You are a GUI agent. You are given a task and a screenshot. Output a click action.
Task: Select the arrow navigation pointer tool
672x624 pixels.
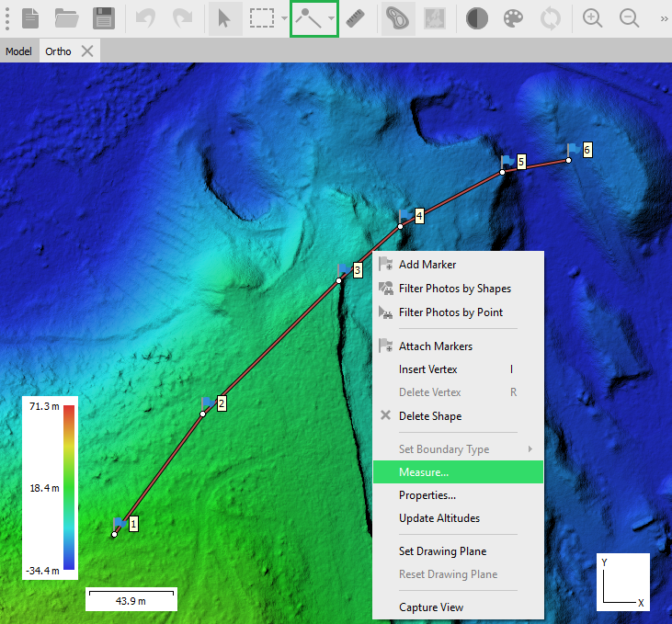point(224,17)
